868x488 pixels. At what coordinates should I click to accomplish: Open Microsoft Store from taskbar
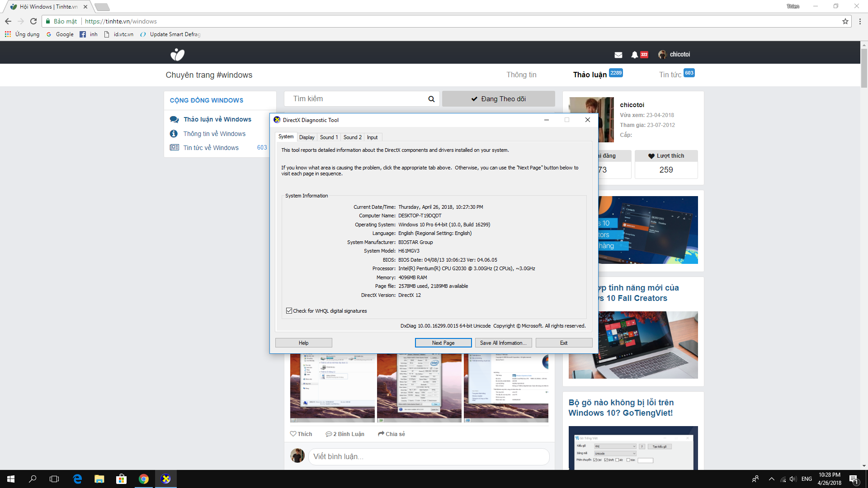(x=121, y=479)
